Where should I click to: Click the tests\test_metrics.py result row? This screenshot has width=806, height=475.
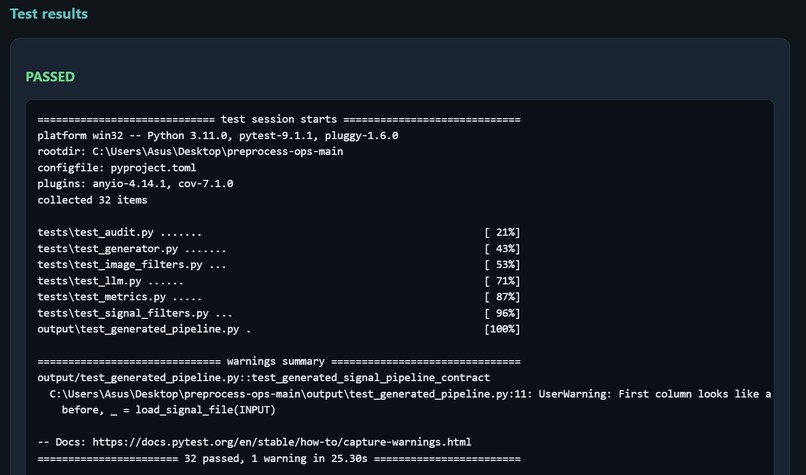pyautogui.click(x=279, y=297)
